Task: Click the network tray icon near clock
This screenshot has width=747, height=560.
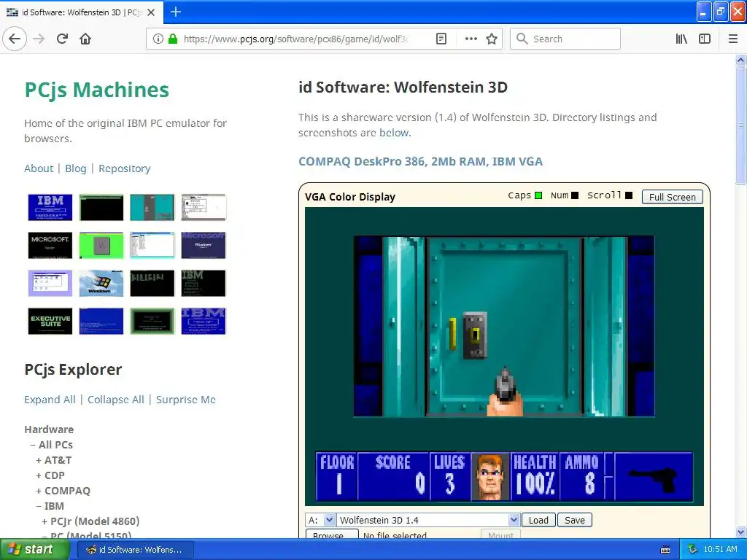Action: point(692,550)
